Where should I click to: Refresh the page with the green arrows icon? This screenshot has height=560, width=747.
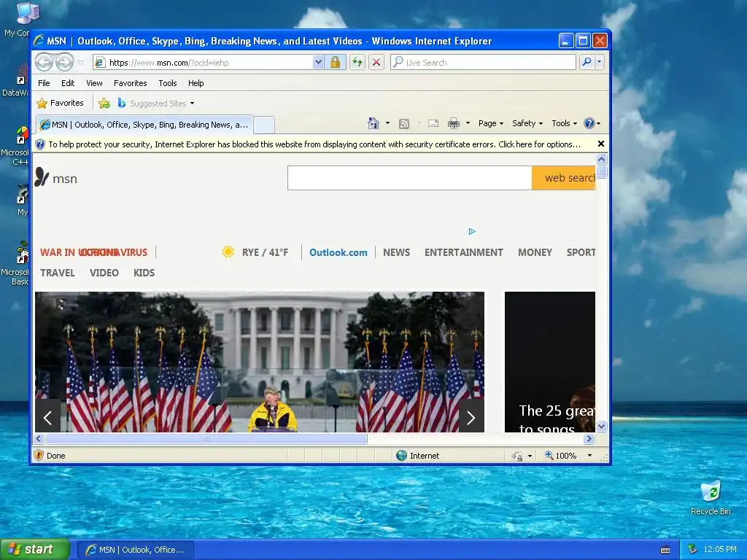pyautogui.click(x=357, y=63)
